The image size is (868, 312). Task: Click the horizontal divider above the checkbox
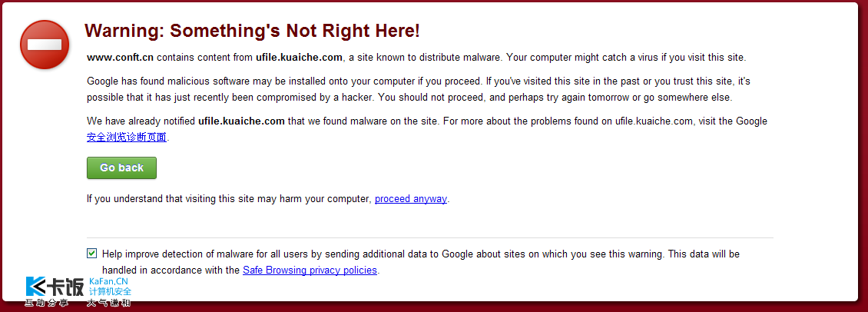pyautogui.click(x=430, y=237)
